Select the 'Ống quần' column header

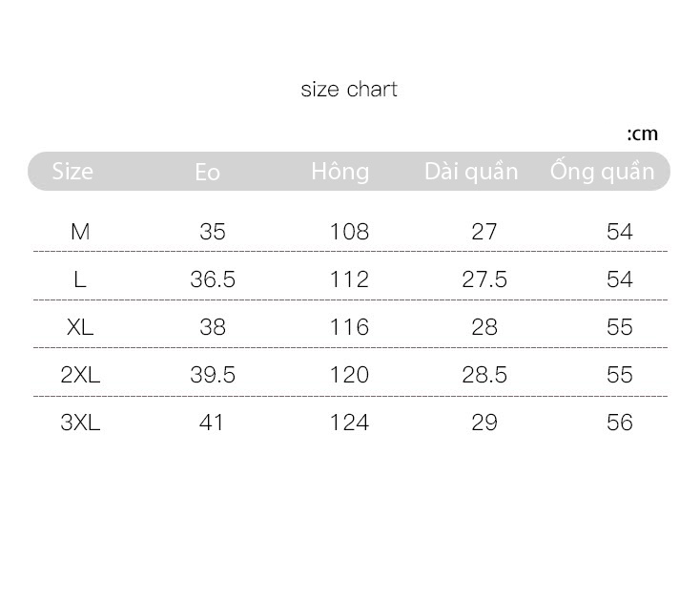[602, 171]
